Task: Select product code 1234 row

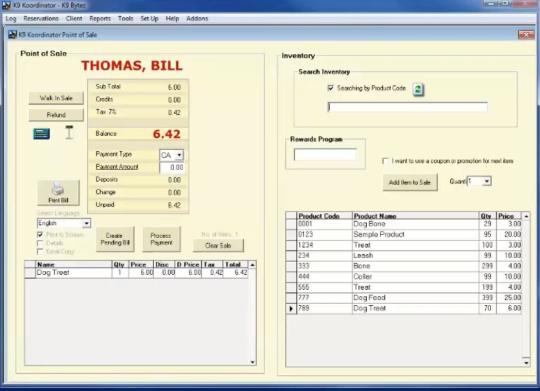Action: (404, 245)
